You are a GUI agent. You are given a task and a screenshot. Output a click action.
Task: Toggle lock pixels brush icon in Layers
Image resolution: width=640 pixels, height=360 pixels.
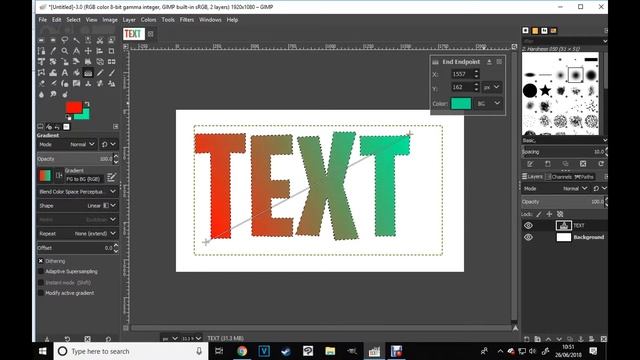(539, 214)
